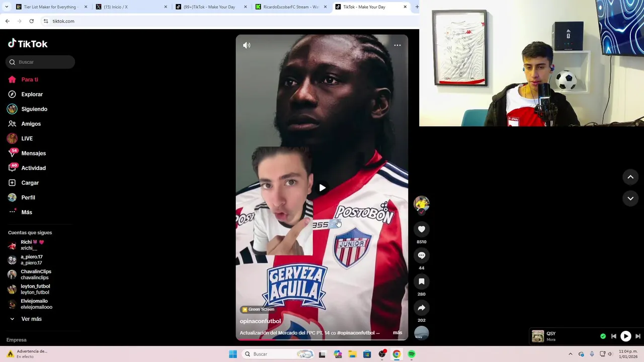Skip to previous track in media widget
This screenshot has width=644, height=362.
tap(614, 336)
